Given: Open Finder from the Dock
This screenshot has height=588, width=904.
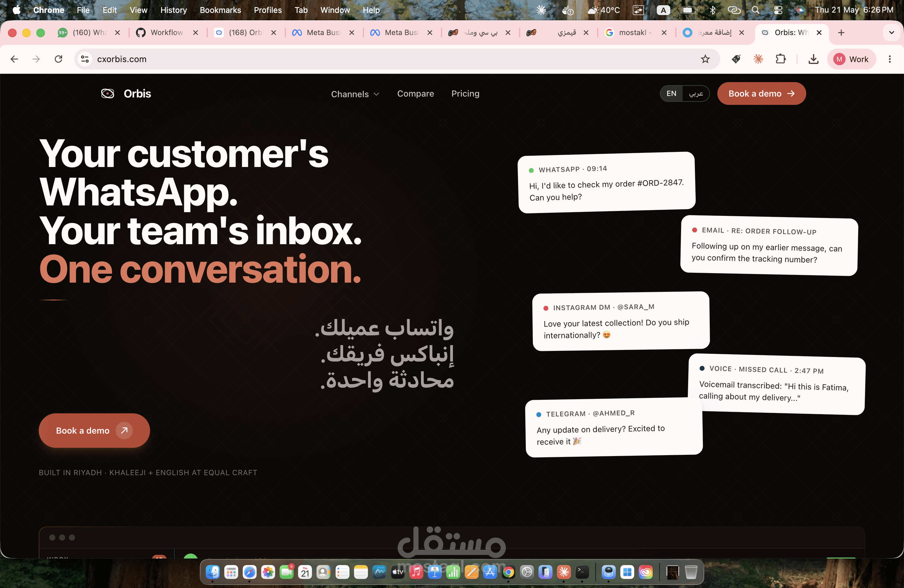Looking at the screenshot, I should (x=212, y=572).
